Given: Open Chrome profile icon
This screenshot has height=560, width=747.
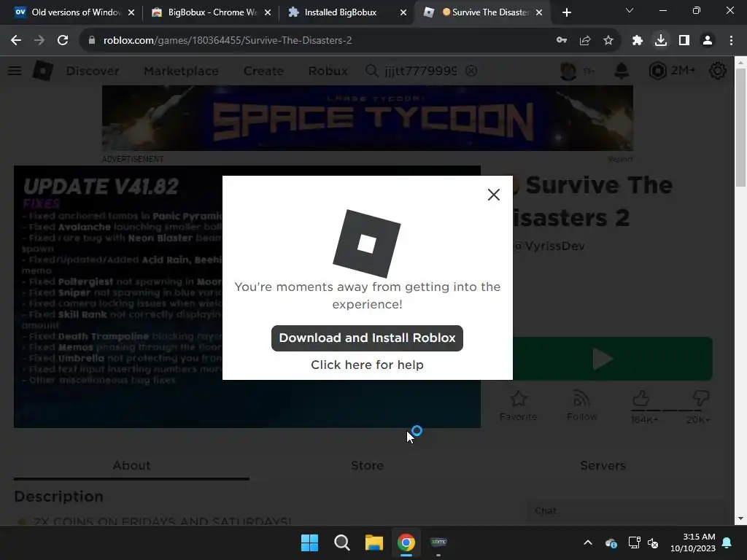Looking at the screenshot, I should click(x=708, y=41).
